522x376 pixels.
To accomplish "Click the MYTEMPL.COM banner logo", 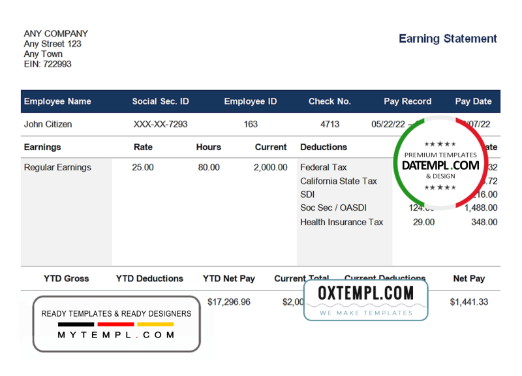I will (x=116, y=324).
